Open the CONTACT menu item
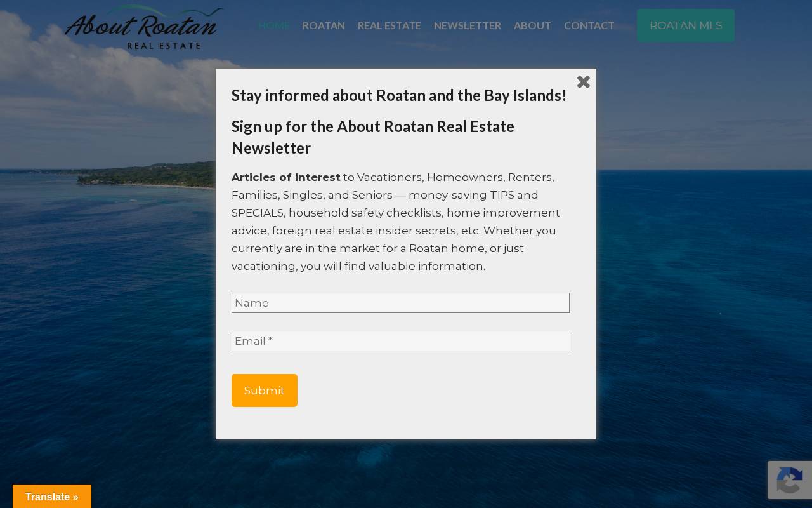Viewport: 812px width, 508px height. coord(589,25)
